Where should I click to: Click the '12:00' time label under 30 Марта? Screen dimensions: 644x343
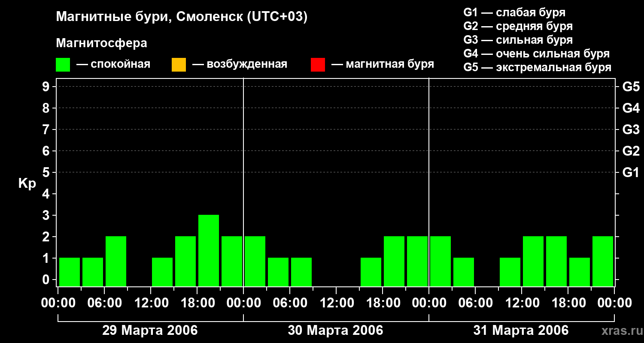336,303
